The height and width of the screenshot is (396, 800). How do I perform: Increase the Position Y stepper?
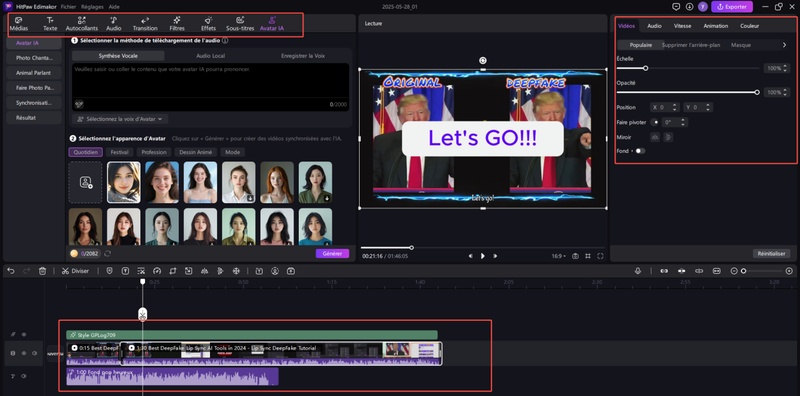[707, 105]
